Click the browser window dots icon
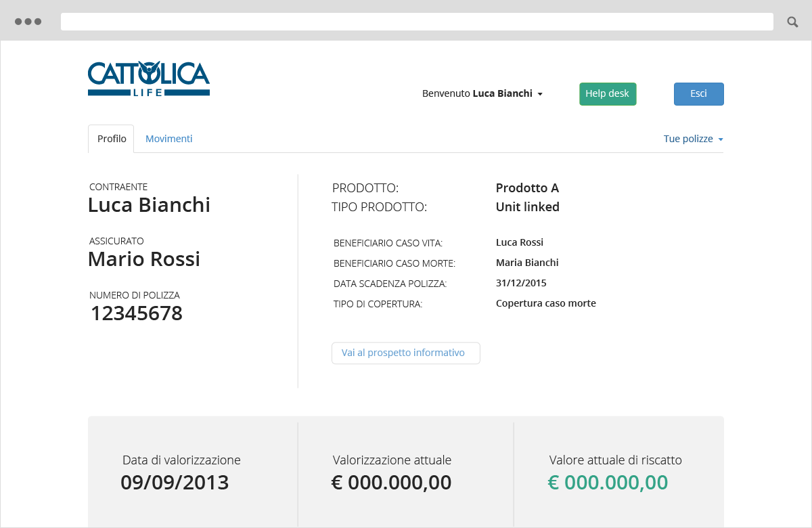Image resolution: width=812 pixels, height=528 pixels. (28, 22)
